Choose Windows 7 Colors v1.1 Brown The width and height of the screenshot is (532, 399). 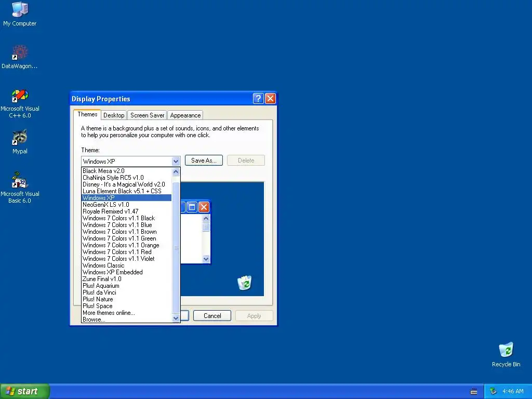pos(127,232)
